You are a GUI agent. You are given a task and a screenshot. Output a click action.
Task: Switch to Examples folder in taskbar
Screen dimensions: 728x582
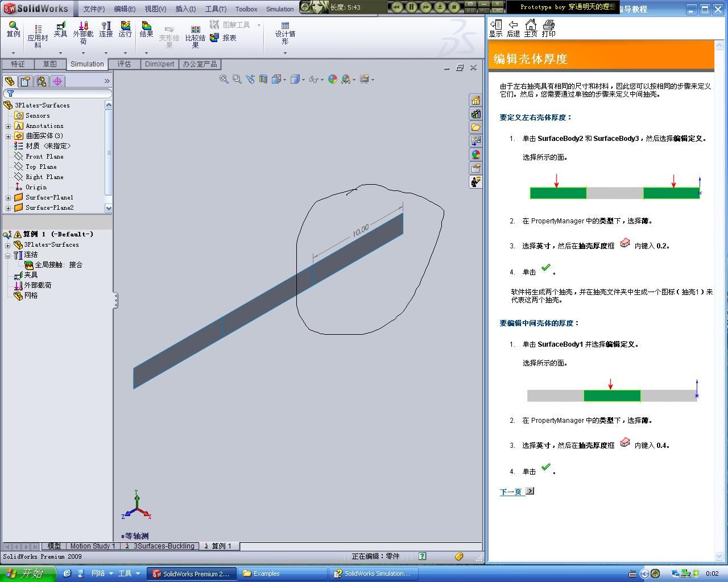click(283, 574)
